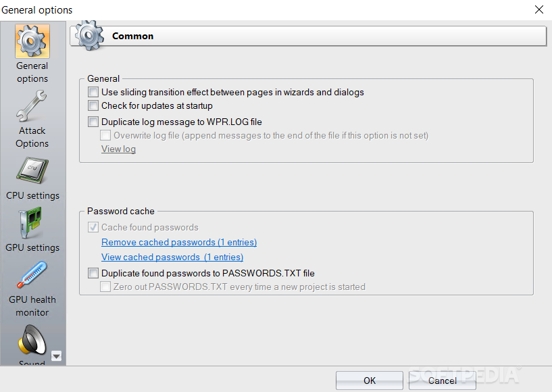Toggle Overwrite log file checkbox
This screenshot has width=552, height=392.
[x=105, y=135]
